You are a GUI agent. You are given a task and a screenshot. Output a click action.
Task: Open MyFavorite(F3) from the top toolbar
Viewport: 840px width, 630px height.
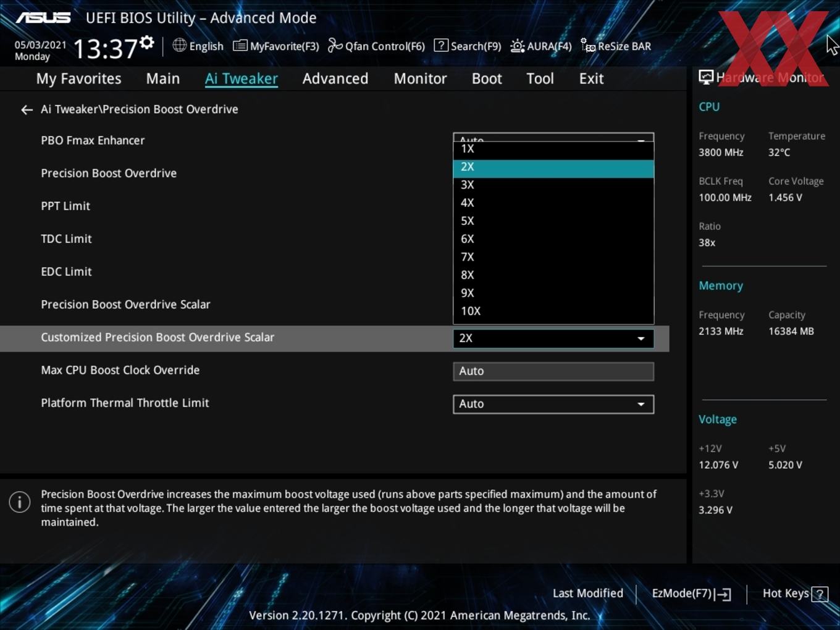click(276, 46)
